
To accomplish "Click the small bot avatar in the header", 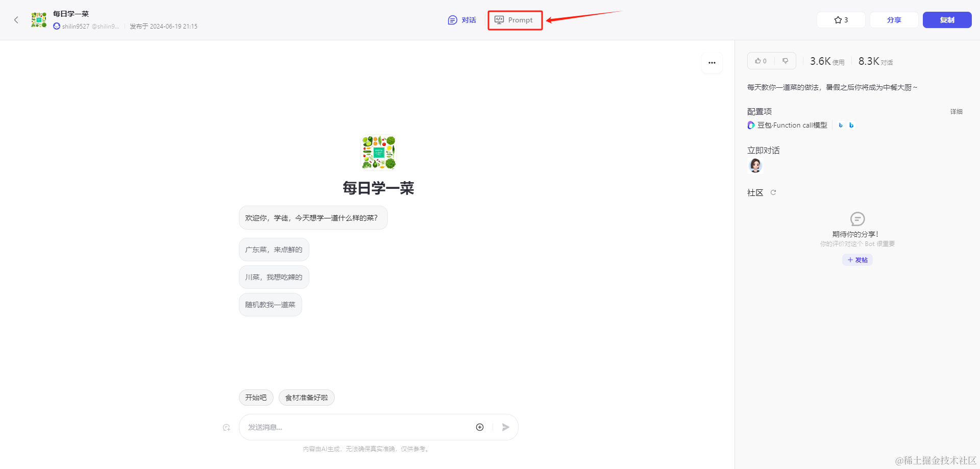I will pyautogui.click(x=39, y=20).
